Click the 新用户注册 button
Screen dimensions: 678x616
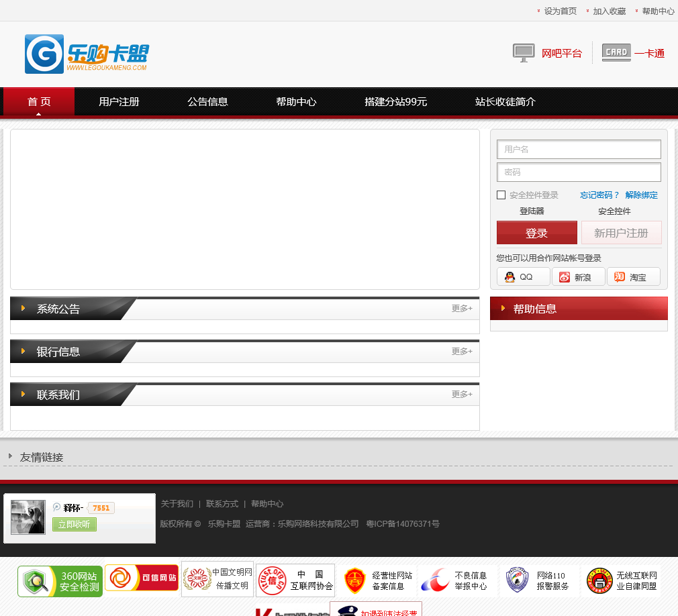pos(622,233)
